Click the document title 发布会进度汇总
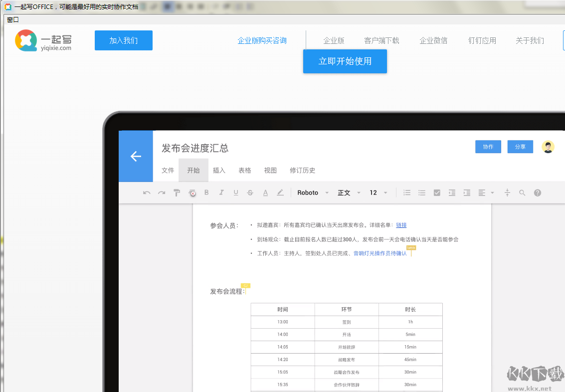The width and height of the screenshot is (565, 392). pos(195,148)
